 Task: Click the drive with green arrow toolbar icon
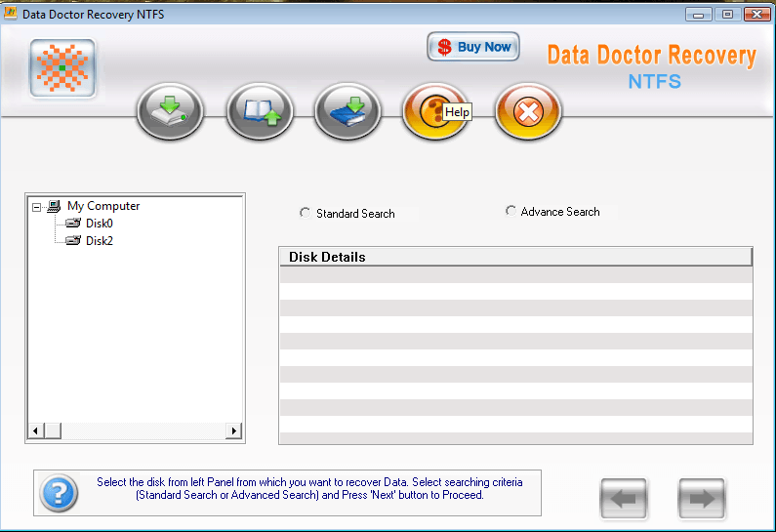[170, 111]
